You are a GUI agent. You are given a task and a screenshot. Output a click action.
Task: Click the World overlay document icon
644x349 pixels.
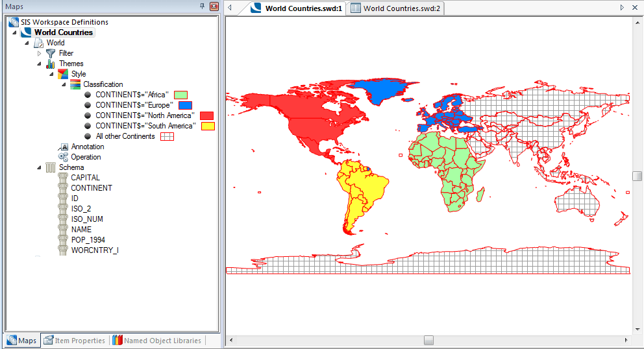pyautogui.click(x=38, y=43)
